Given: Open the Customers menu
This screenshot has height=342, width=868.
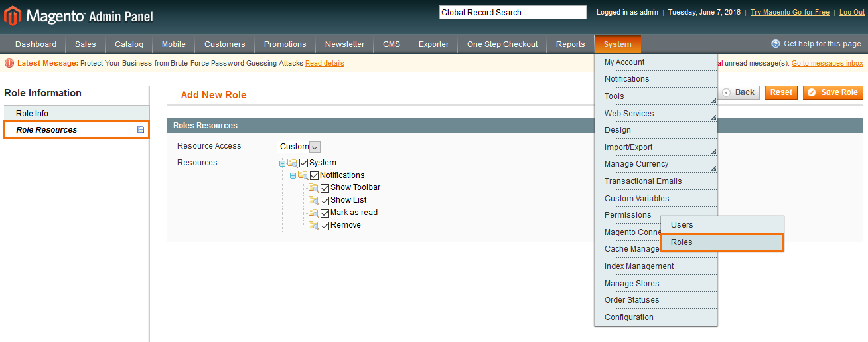Looking at the screenshot, I should [x=225, y=44].
